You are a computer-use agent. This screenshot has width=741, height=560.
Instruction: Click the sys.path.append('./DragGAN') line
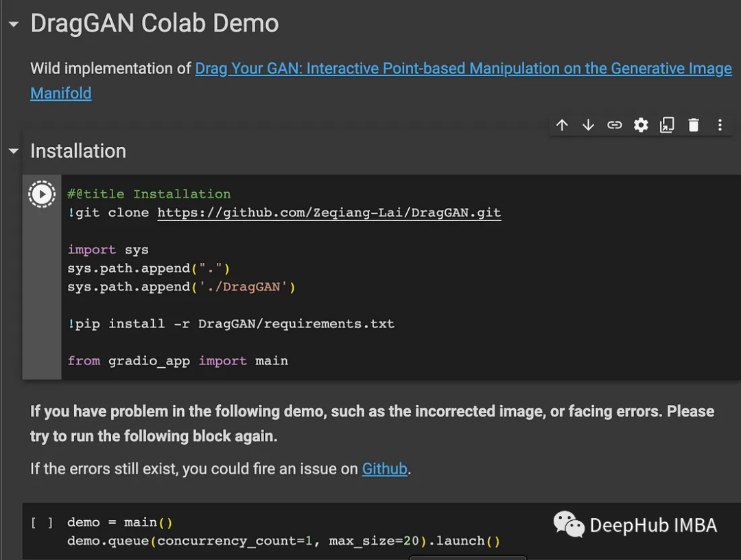(x=181, y=287)
